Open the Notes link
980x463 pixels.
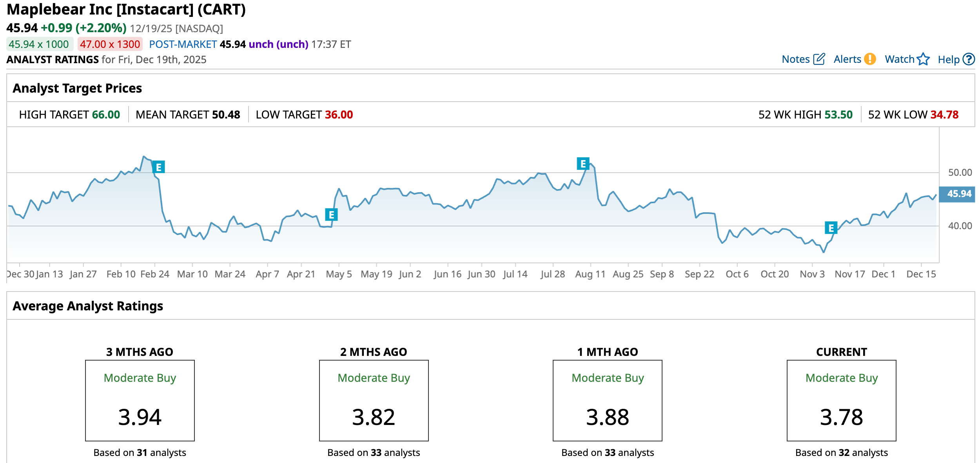(795, 59)
